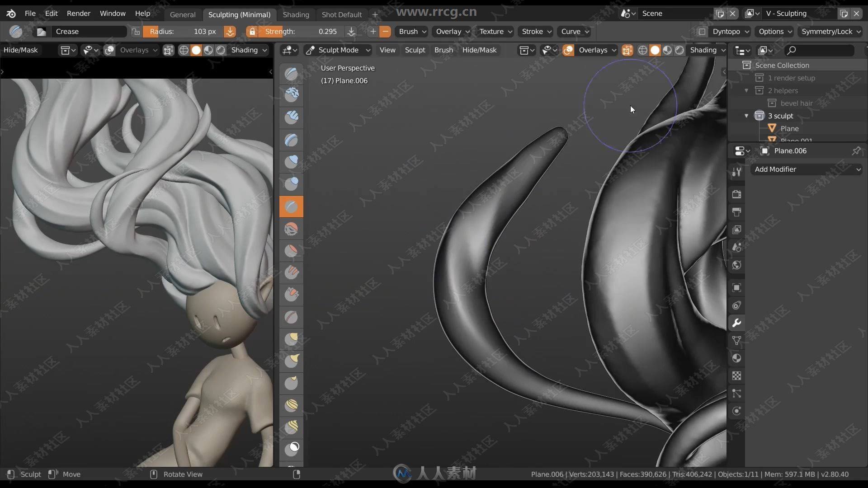This screenshot has height=488, width=868.
Task: Click the Plane.006 object in outliner
Action: tap(791, 150)
